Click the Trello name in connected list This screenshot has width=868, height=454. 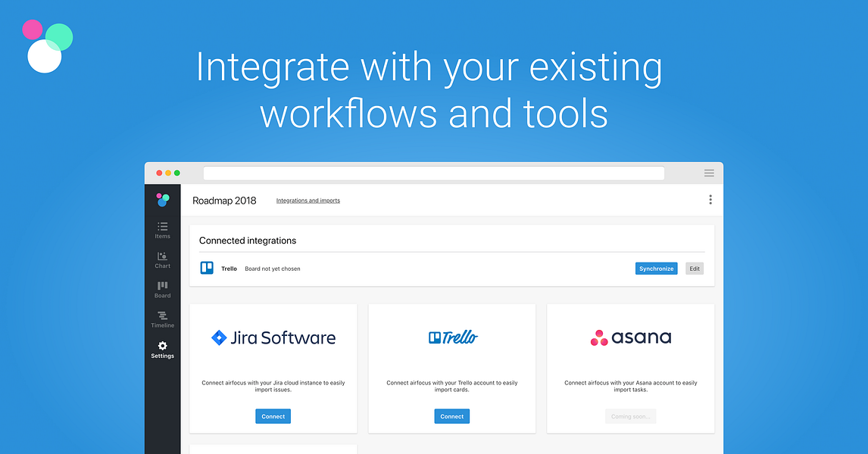click(229, 269)
